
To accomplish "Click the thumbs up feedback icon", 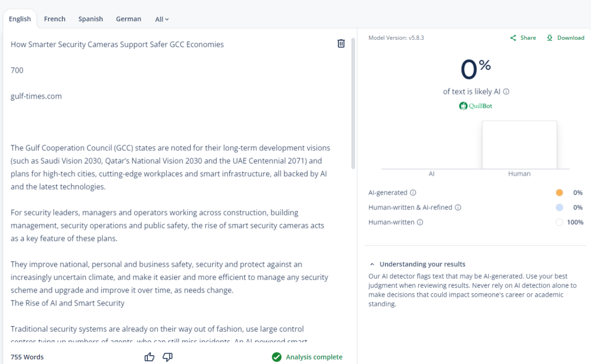I will (150, 357).
